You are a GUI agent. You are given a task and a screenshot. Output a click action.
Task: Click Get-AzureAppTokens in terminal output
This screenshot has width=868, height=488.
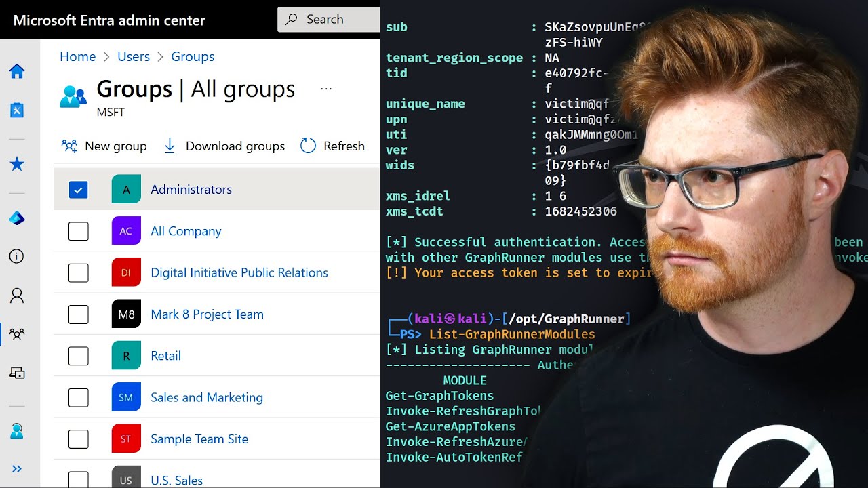450,427
